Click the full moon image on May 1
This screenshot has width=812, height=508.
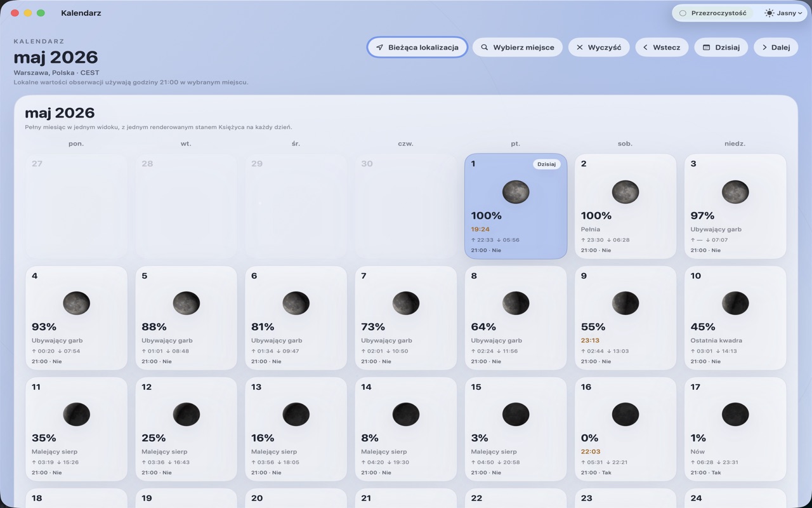point(516,192)
